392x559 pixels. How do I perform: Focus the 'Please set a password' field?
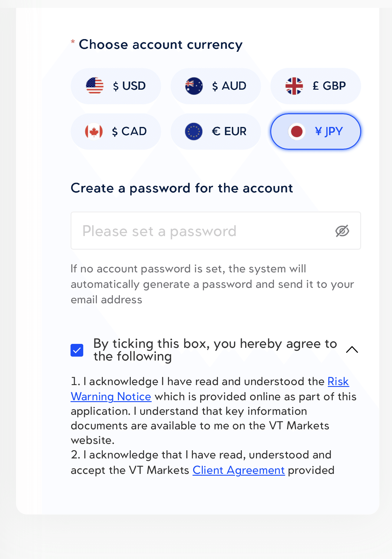pyautogui.click(x=200, y=231)
